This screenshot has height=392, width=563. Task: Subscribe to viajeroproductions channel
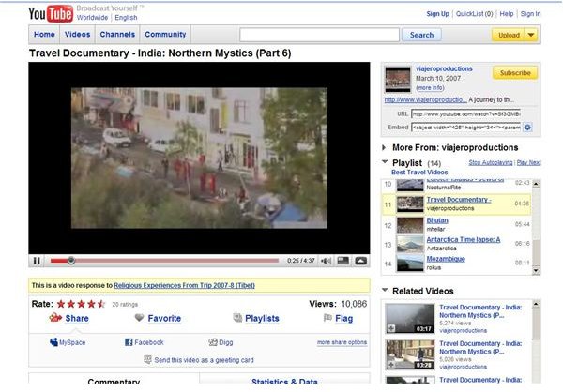515,73
